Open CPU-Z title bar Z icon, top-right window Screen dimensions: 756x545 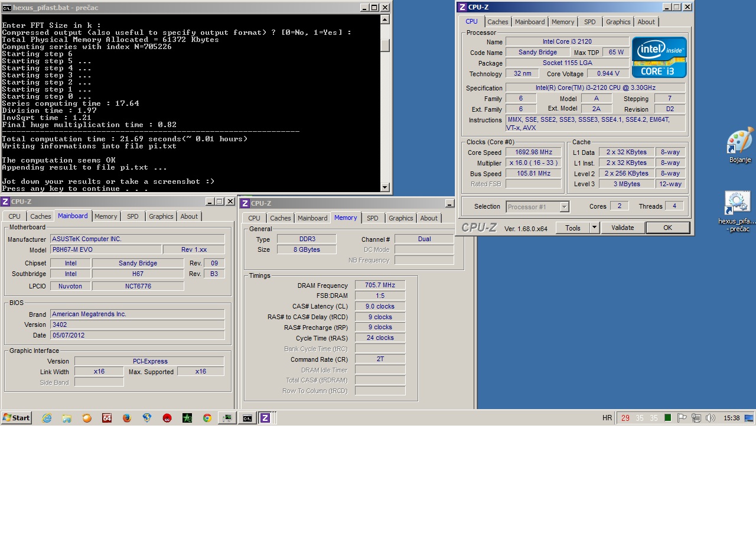pyautogui.click(x=462, y=7)
